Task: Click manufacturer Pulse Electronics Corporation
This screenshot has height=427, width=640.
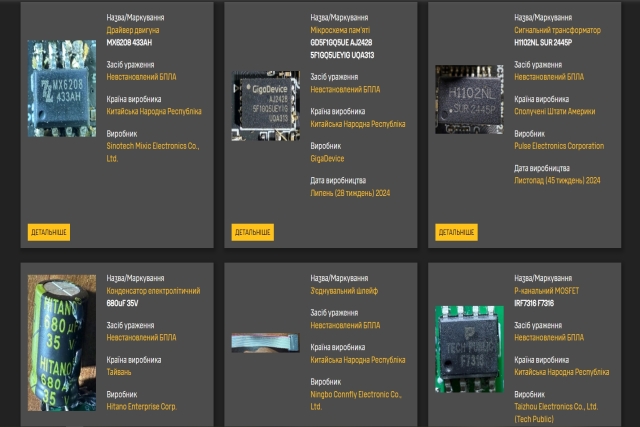Action: [x=559, y=146]
